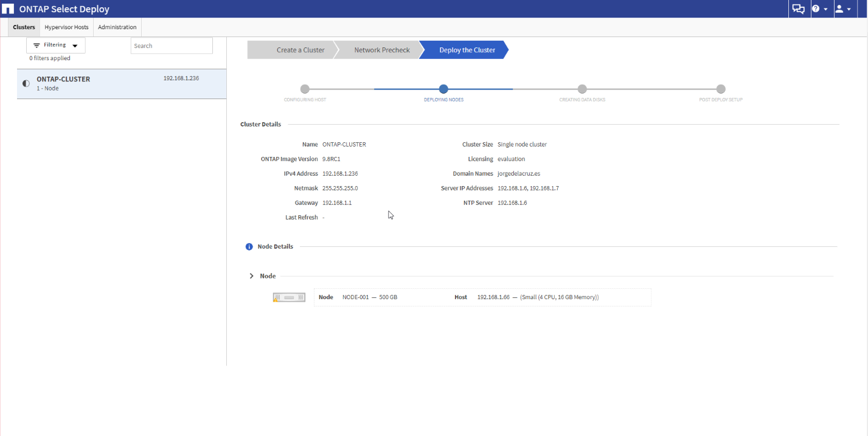Click the NetApp logo icon
868x436 pixels.
tap(9, 9)
